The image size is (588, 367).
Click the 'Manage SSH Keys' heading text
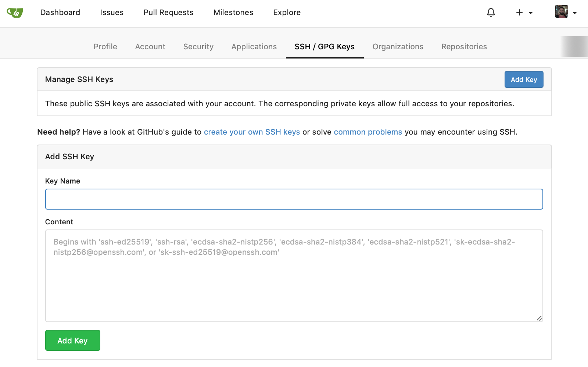[x=79, y=79]
